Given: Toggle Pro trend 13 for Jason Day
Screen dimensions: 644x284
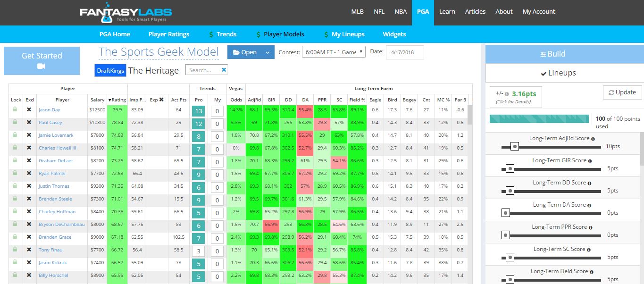Looking at the screenshot, I should click(x=199, y=111).
